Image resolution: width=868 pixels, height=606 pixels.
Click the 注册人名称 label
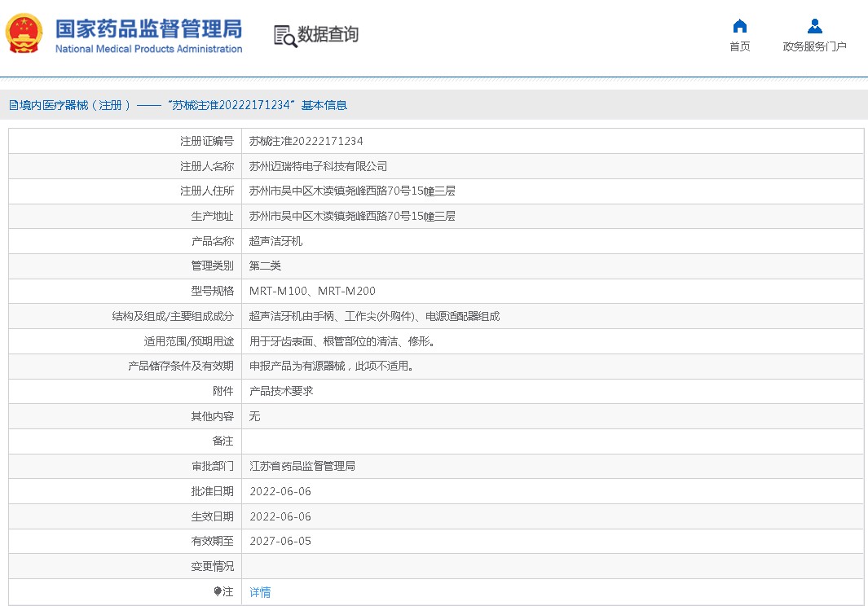(207, 166)
